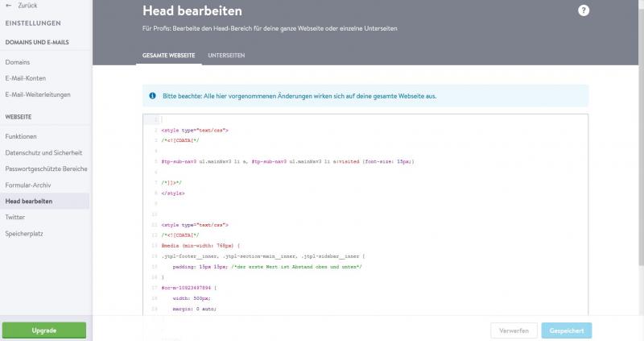Image resolution: width=644 pixels, height=341 pixels.
Task: Open Passwortgeschützte Bereiche
Action: (46, 168)
